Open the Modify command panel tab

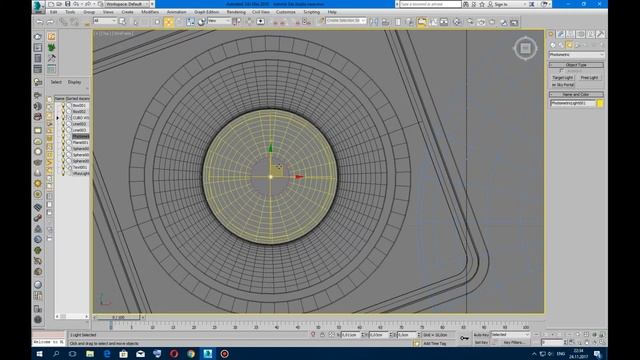[x=561, y=34]
